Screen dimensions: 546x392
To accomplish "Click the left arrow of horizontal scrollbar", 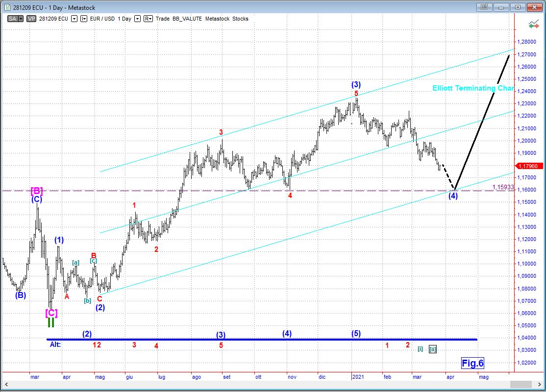I will [6, 384].
